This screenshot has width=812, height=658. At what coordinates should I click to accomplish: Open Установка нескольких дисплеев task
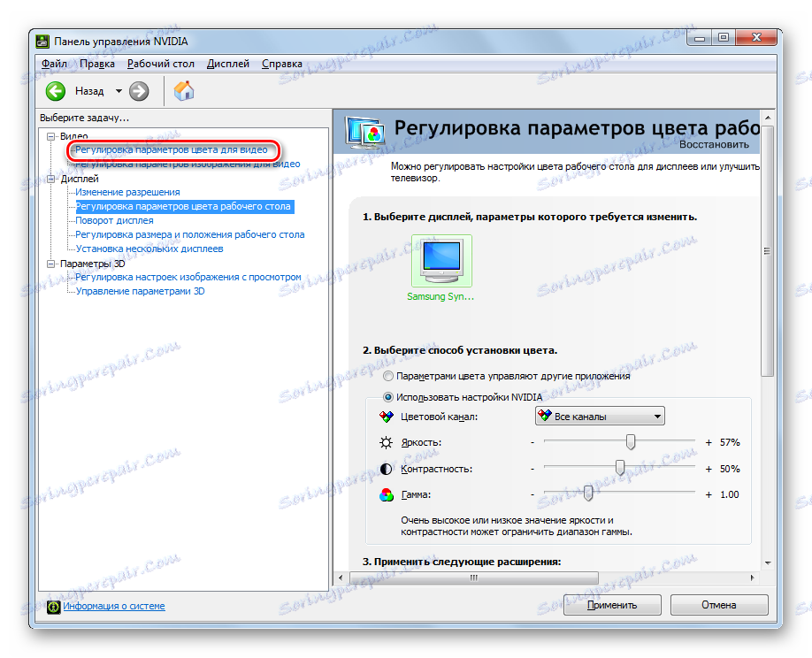coord(149,249)
